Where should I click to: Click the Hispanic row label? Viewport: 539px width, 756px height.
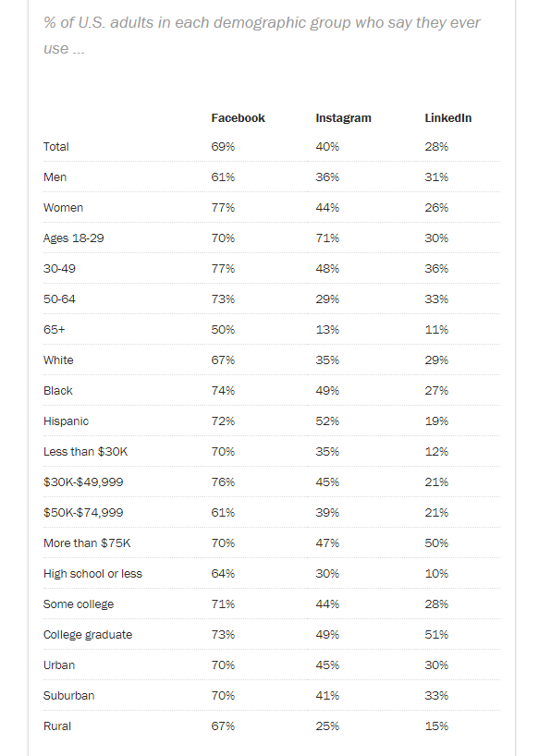pos(66,421)
